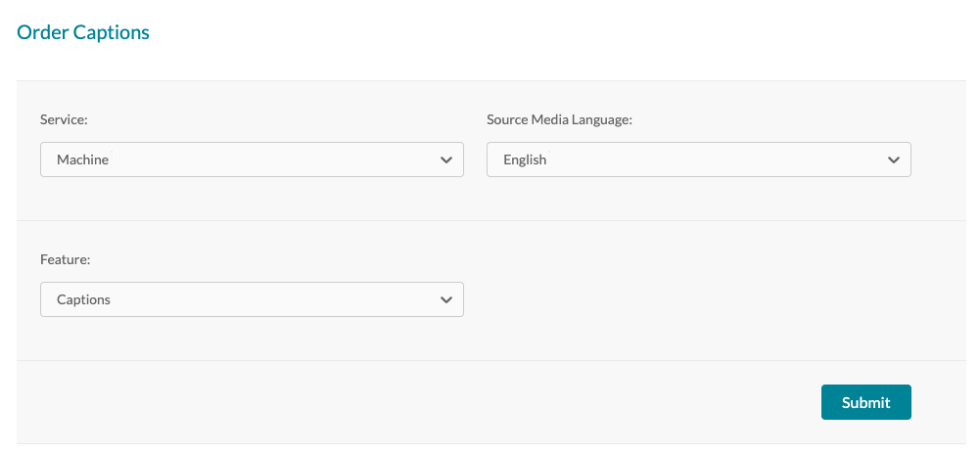Viewport: 980px width, 454px height.
Task: Click the selected value "English"
Action: [525, 159]
